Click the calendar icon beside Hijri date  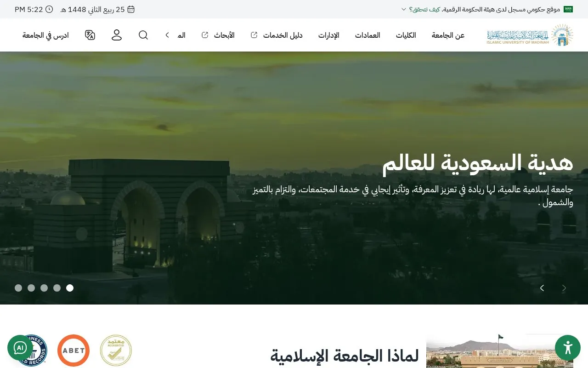point(131,9)
